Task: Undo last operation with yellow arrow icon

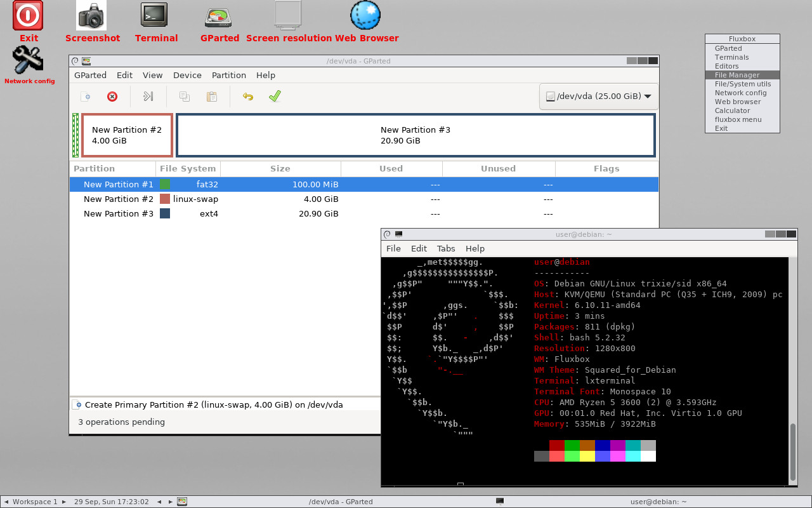Action: 248,97
